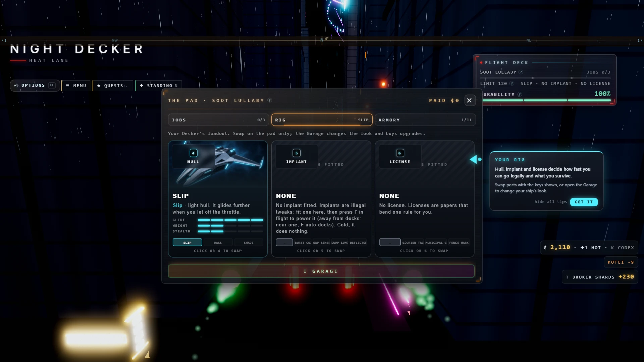Open the K Codex shortcut
The width and height of the screenshot is (644, 362).
[623, 248]
